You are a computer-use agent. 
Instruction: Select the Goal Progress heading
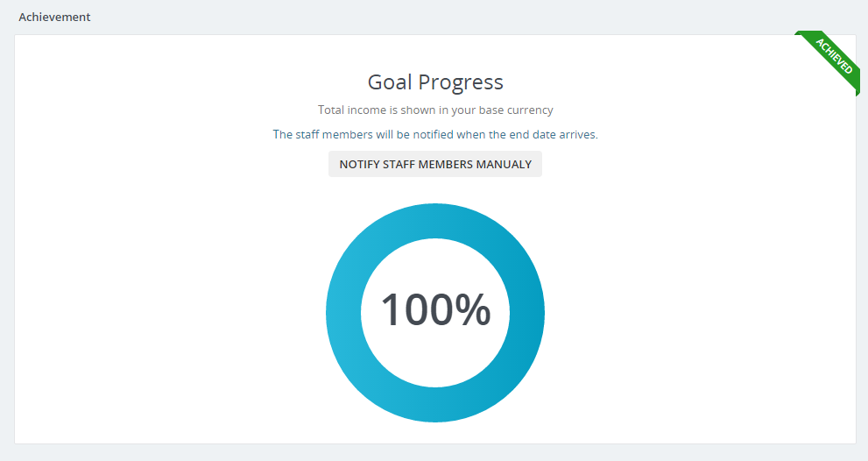point(435,82)
